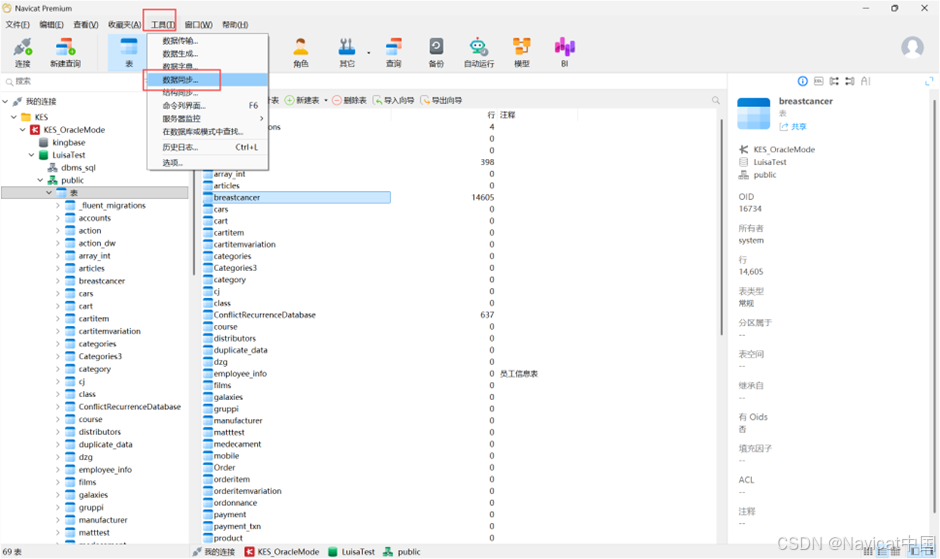Select payment_txn in the object list
Viewport: 940px width, 559px height.
[x=237, y=526]
